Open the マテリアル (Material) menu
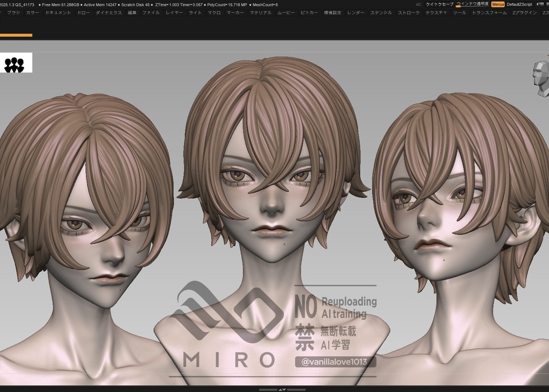Screen dimensions: 549x392 (x=261, y=13)
